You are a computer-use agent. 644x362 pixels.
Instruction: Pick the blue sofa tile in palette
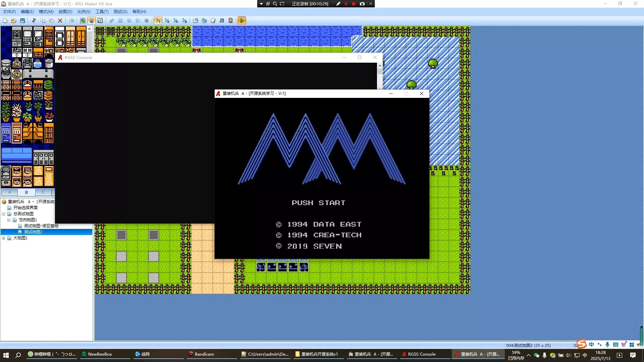tap(16, 155)
